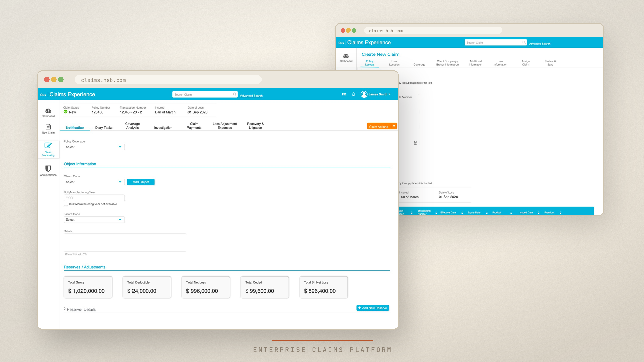Click the Claim Actions button

coord(379,126)
